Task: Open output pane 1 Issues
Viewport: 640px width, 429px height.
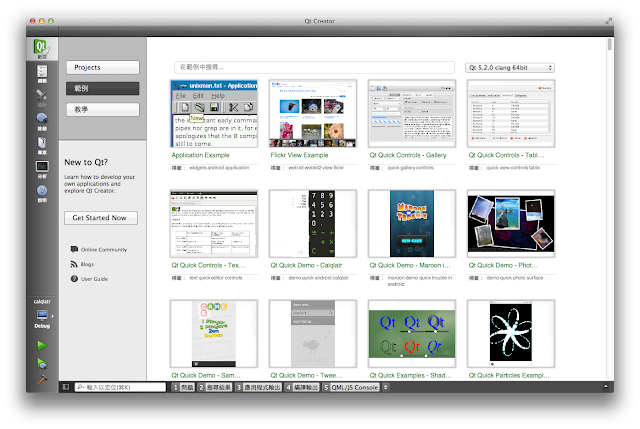Action: click(x=183, y=387)
